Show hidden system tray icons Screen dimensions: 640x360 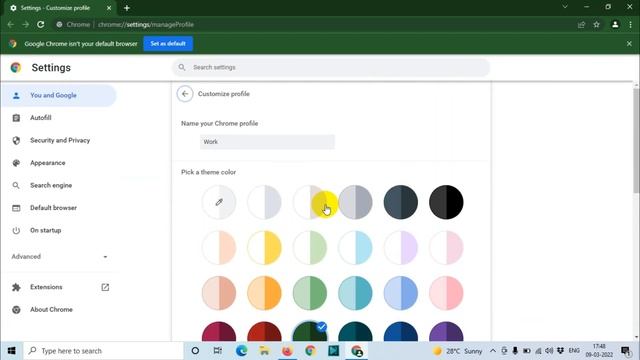click(x=493, y=351)
